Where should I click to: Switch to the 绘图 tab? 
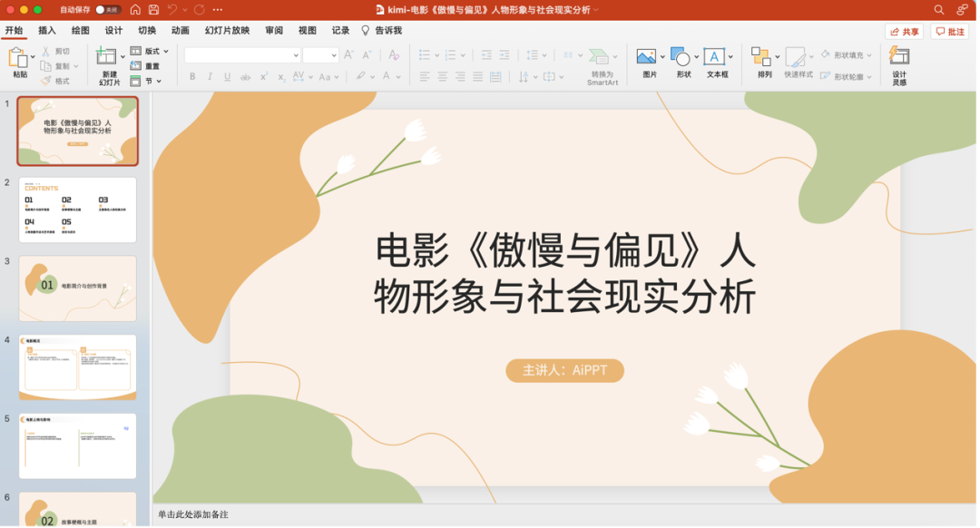[x=80, y=30]
